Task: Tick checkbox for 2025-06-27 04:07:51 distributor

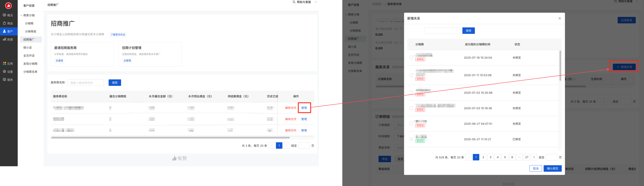Action: click(411, 124)
